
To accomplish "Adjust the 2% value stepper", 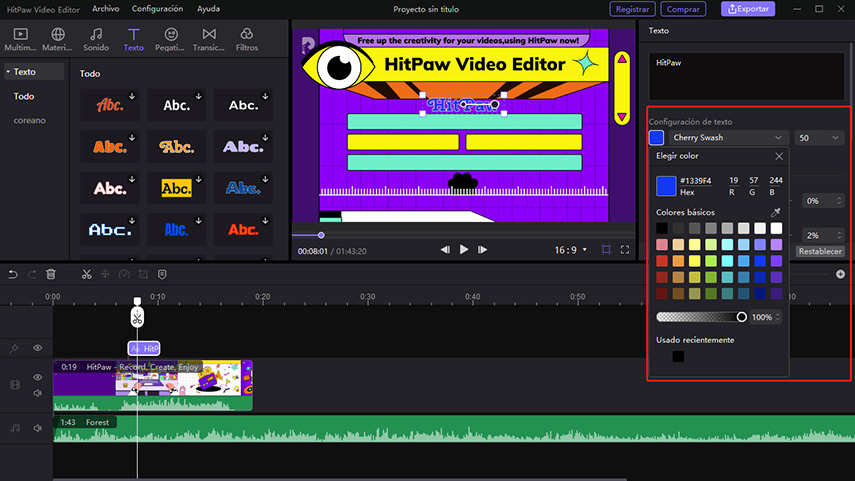I will (x=839, y=235).
